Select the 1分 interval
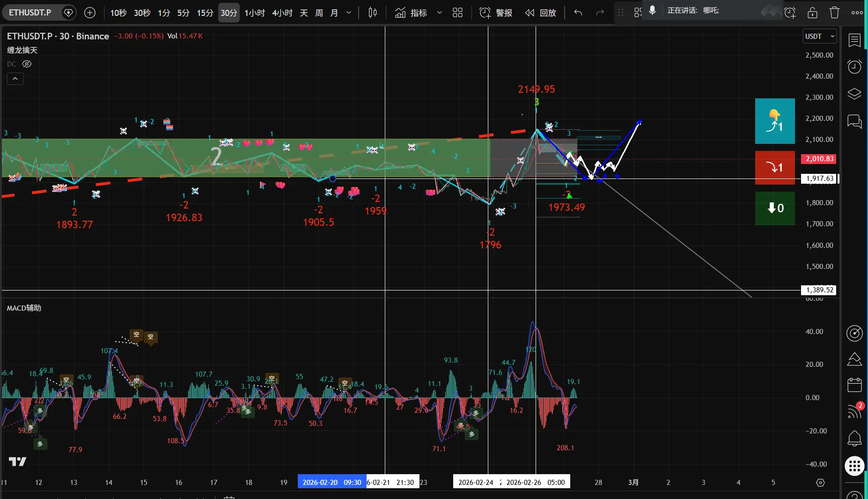The width and height of the screenshot is (868, 499). 163,13
